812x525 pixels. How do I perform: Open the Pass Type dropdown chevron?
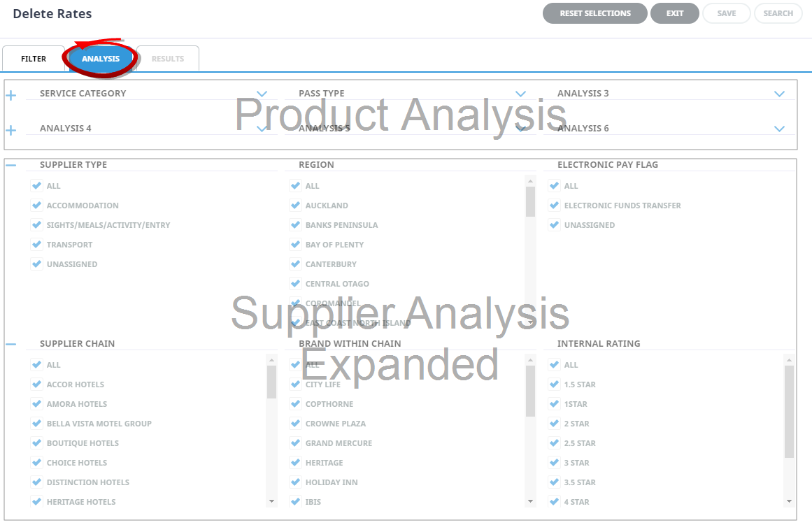520,94
